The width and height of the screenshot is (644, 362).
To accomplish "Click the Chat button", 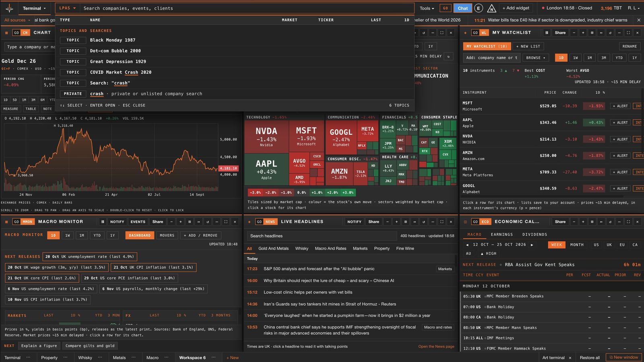I will pyautogui.click(x=463, y=8).
